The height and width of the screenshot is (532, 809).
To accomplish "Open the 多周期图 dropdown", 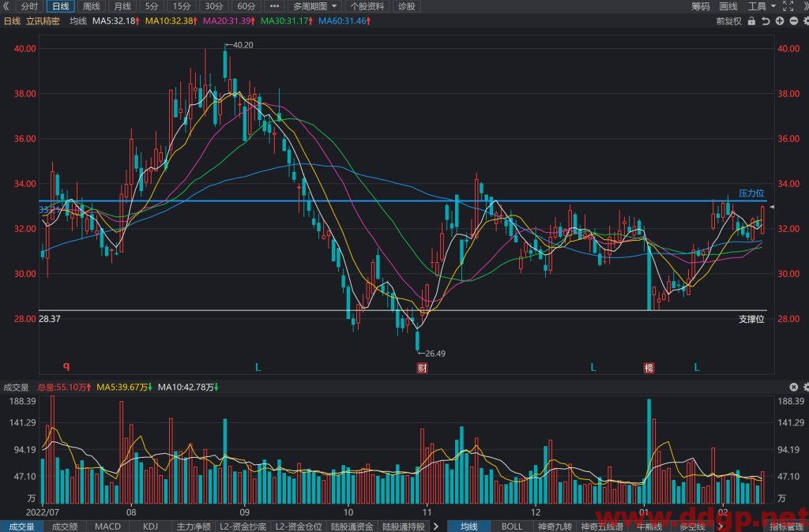I will 314,6.
